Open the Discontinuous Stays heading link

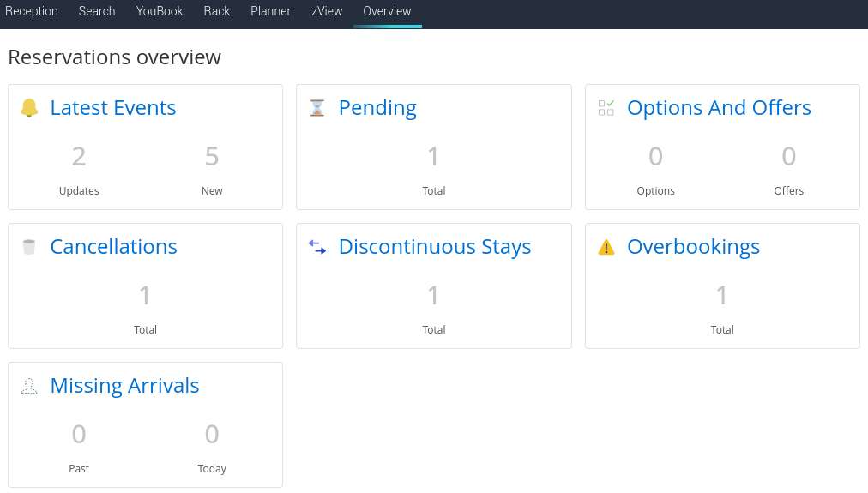coord(435,247)
